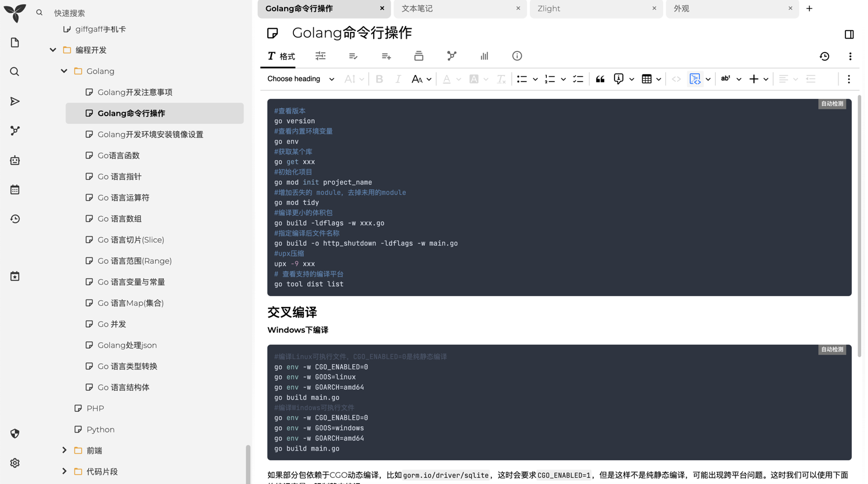
Task: Show more toolbar items
Action: pos(849,79)
